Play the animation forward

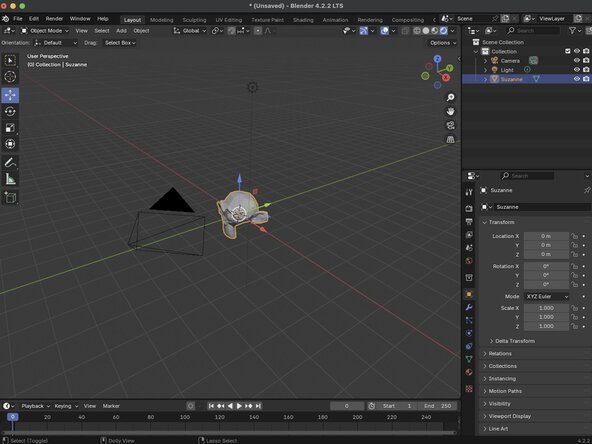(239, 406)
